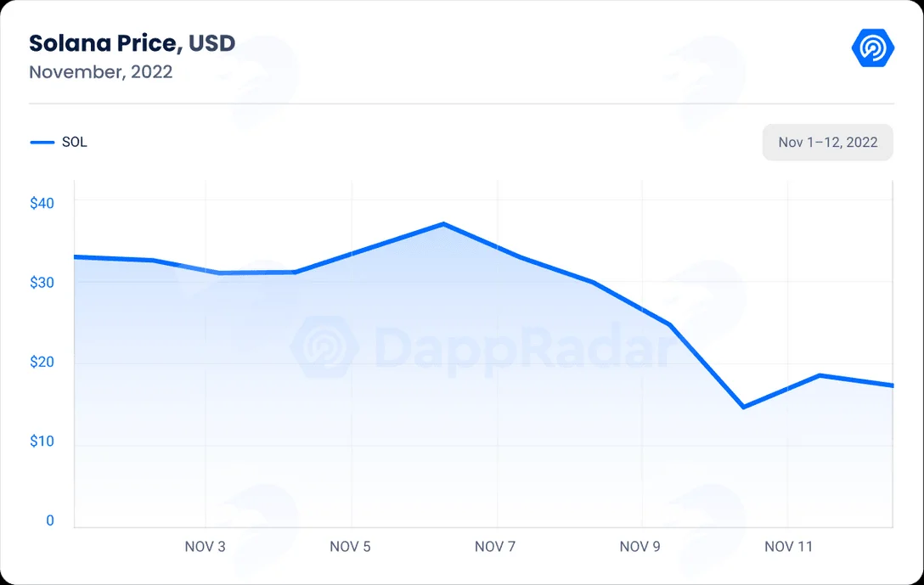The width and height of the screenshot is (924, 585).
Task: Click the NOV 3 x-axis label
Action: [205, 547]
